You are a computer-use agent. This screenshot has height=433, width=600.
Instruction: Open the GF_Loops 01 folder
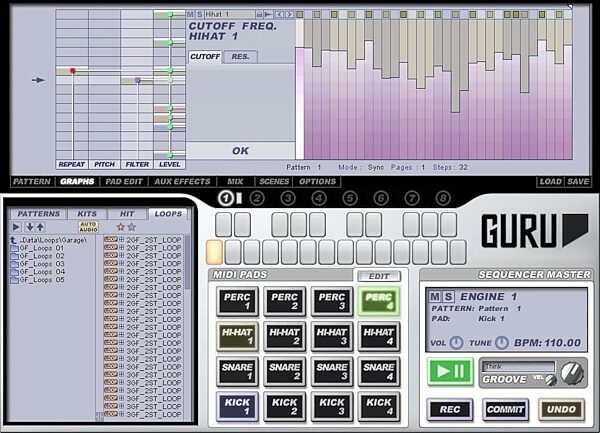pos(37,248)
